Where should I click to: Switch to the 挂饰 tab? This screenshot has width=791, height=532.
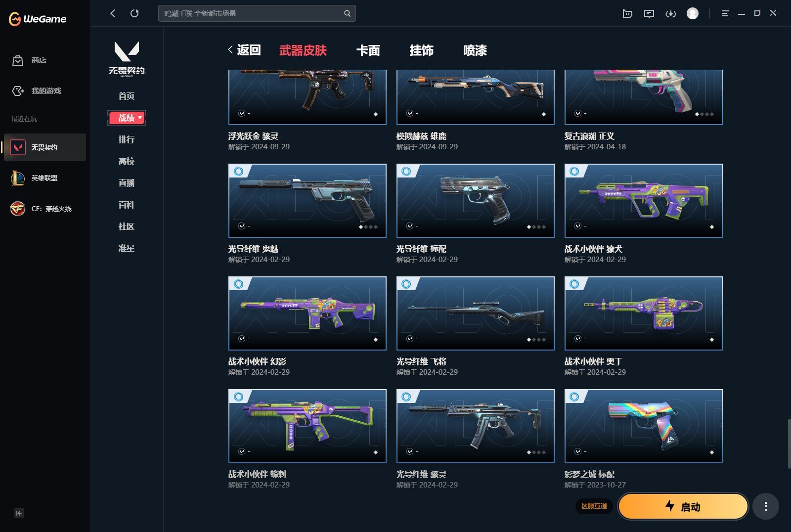point(422,50)
